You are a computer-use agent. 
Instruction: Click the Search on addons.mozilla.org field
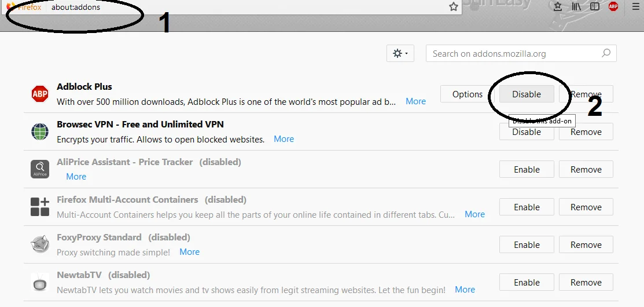(x=515, y=53)
